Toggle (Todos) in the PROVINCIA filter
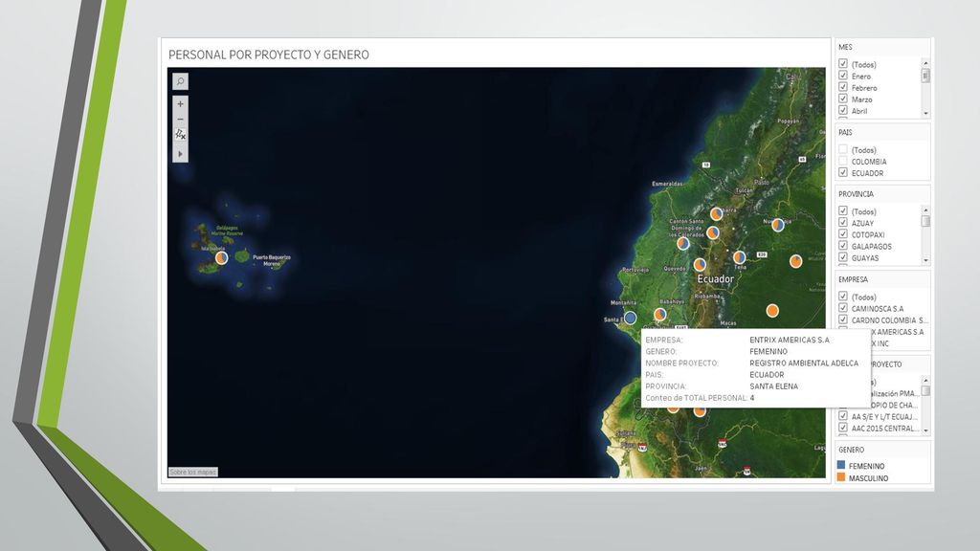Screen dimensions: 980x551 click(843, 211)
